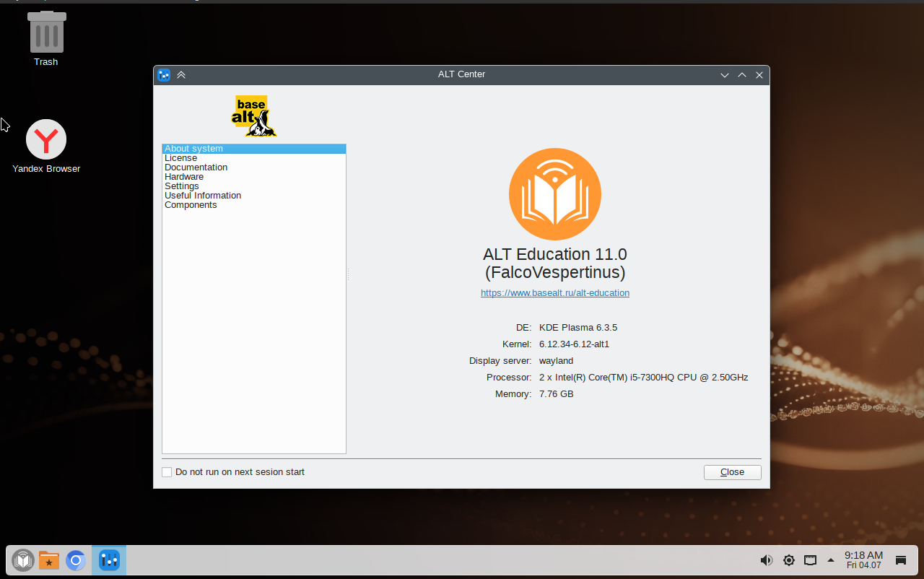Viewport: 924px width, 579px height.
Task: Open brightness settings tray icon
Action: 789,560
